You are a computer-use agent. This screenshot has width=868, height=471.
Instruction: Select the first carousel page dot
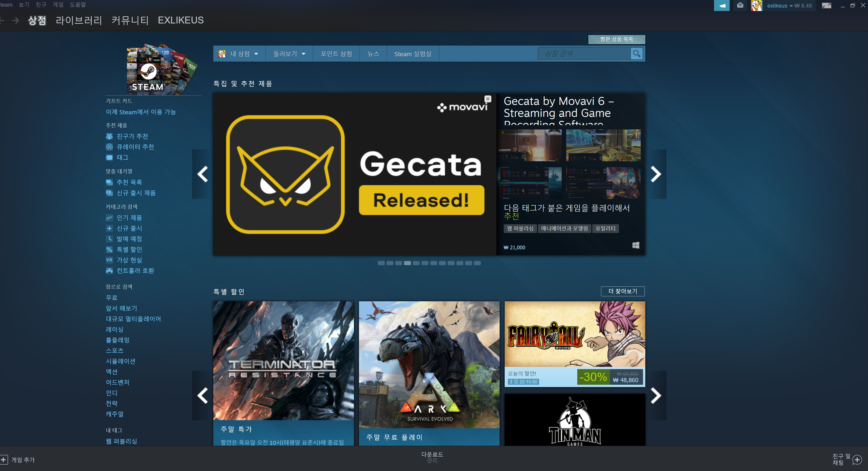point(381,263)
